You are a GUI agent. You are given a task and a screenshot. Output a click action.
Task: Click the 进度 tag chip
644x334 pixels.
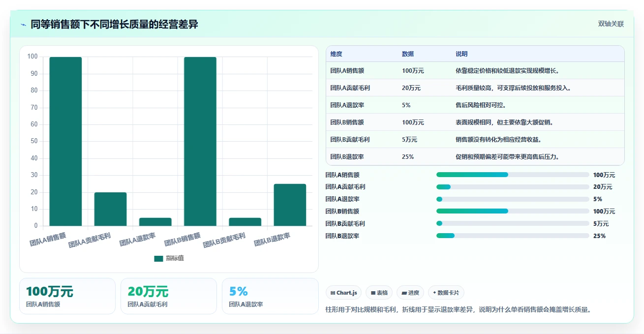pos(410,293)
